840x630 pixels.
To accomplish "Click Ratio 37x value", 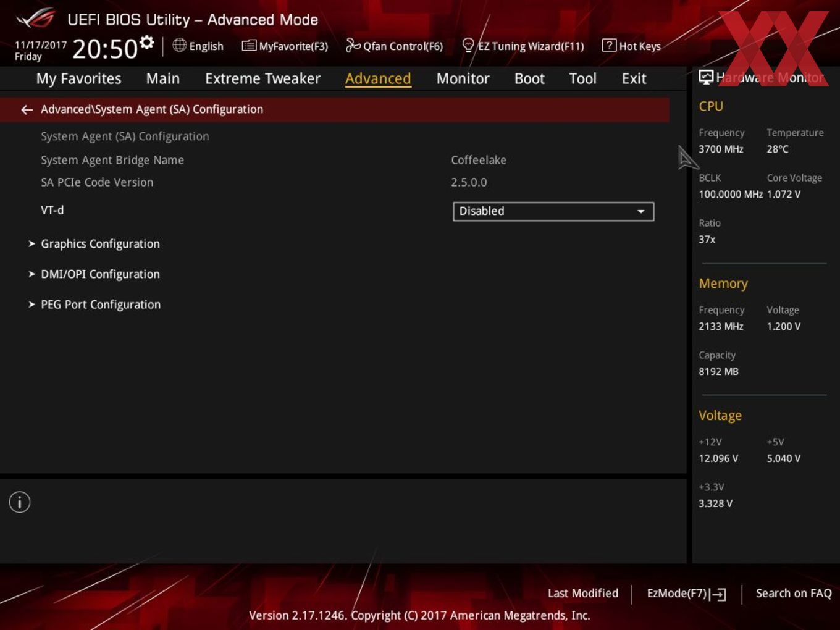I will [x=707, y=239].
